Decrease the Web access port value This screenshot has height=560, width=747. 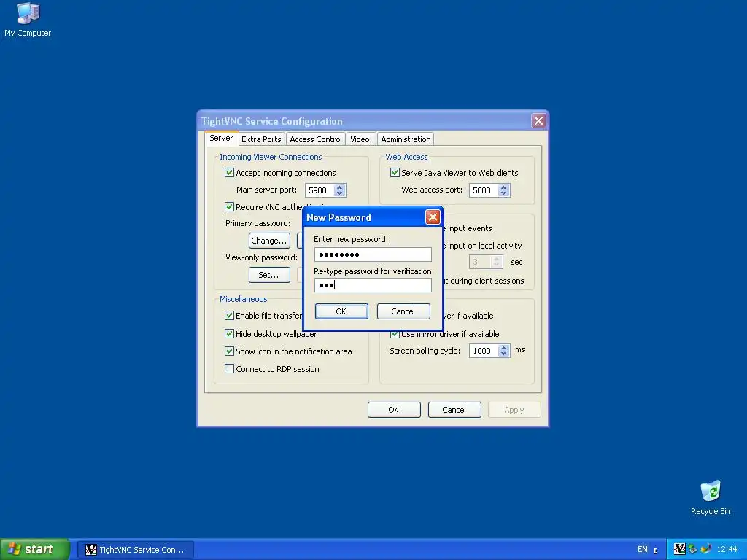point(504,193)
